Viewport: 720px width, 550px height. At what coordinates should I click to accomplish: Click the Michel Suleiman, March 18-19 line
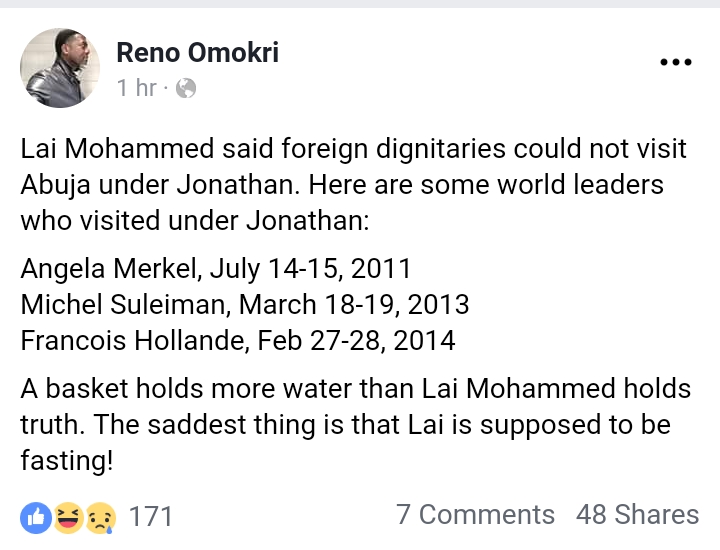pyautogui.click(x=245, y=304)
